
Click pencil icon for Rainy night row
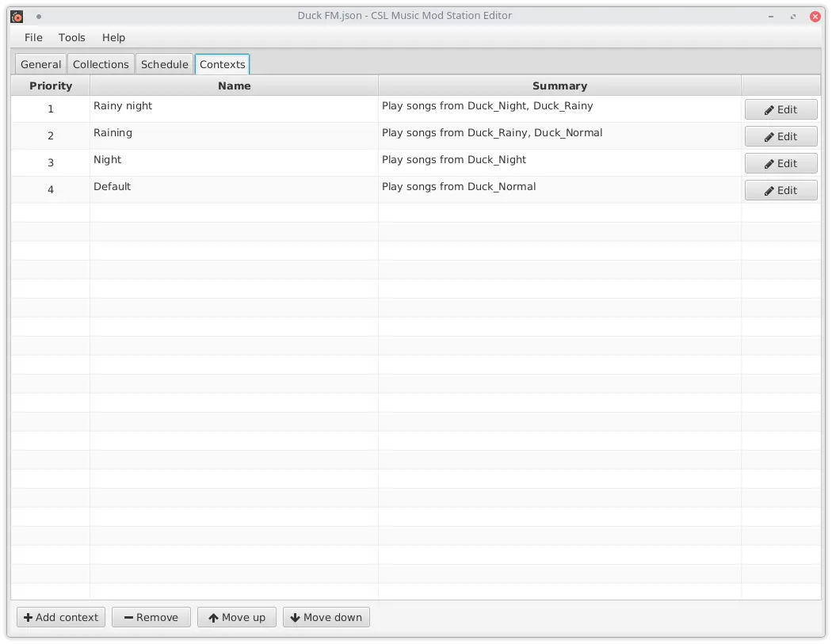(x=769, y=110)
